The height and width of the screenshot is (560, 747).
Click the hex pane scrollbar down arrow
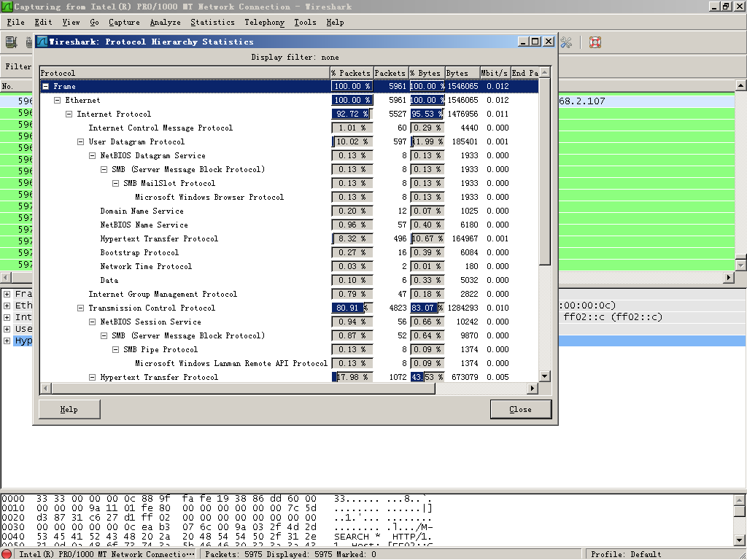pyautogui.click(x=740, y=540)
